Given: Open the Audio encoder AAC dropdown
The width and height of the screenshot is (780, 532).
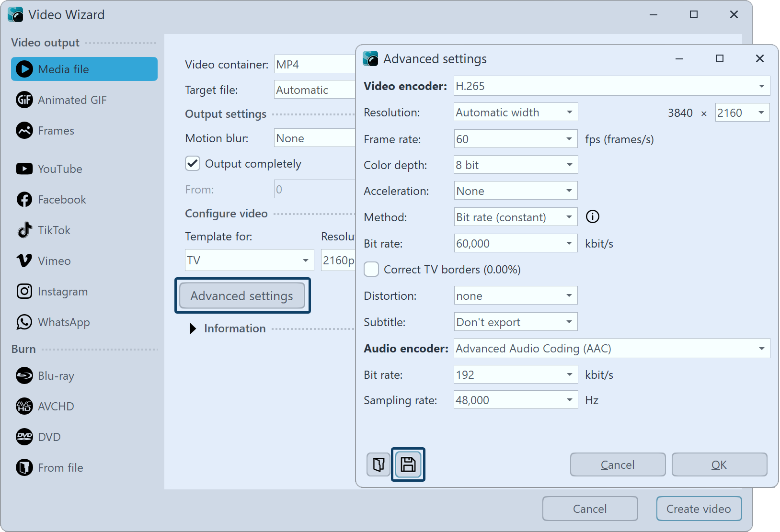Looking at the screenshot, I should (611, 349).
